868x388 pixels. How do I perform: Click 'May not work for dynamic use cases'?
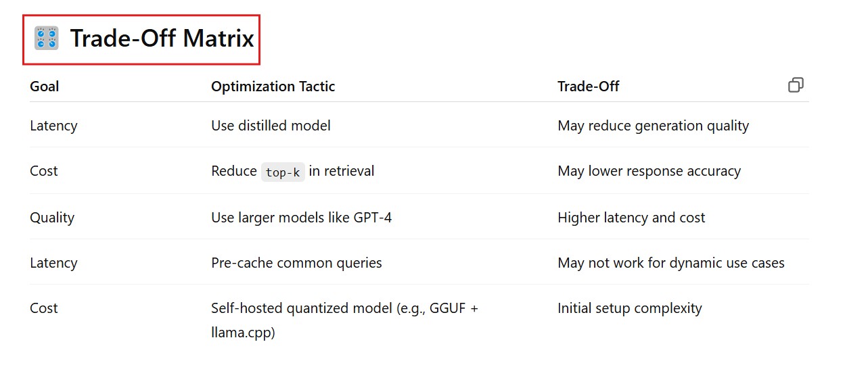tap(670, 263)
